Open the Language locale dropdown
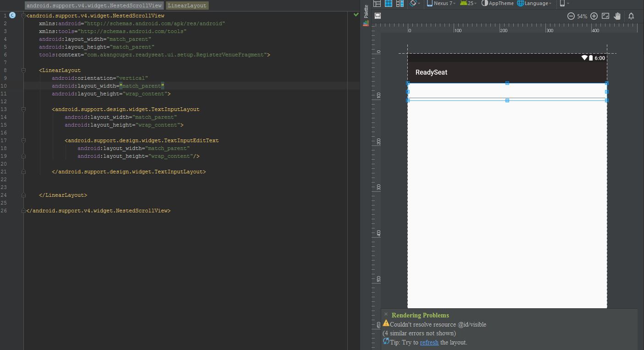This screenshot has width=644, height=350. click(x=534, y=3)
